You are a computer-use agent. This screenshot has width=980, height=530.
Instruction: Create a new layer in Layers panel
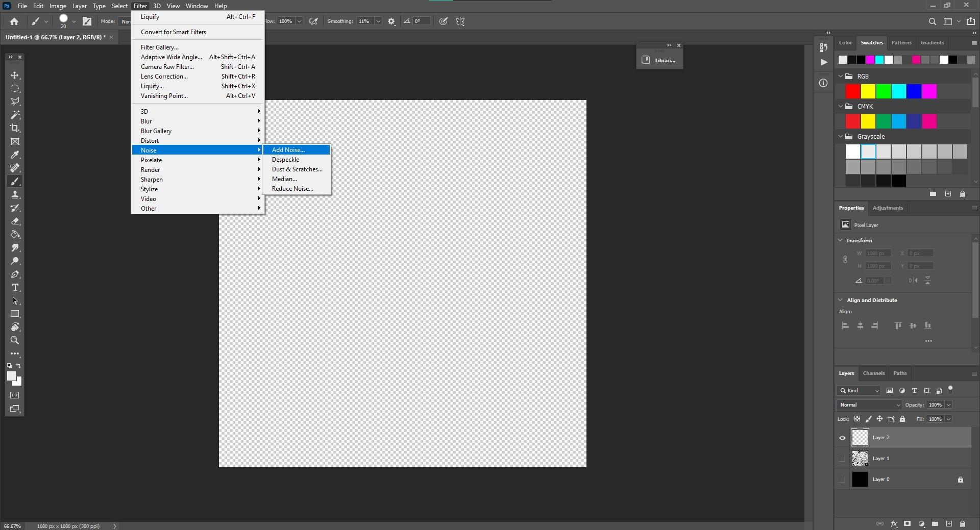[x=949, y=524]
